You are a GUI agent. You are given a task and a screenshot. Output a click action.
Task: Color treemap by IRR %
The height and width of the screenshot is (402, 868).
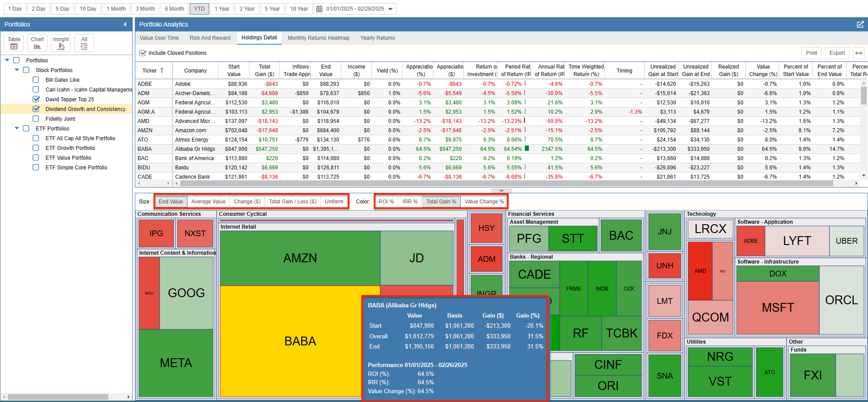pos(410,202)
